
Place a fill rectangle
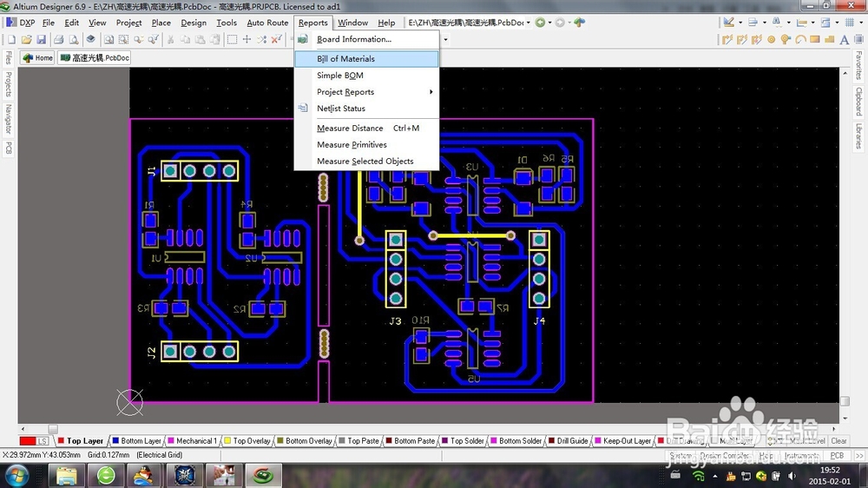(815, 39)
